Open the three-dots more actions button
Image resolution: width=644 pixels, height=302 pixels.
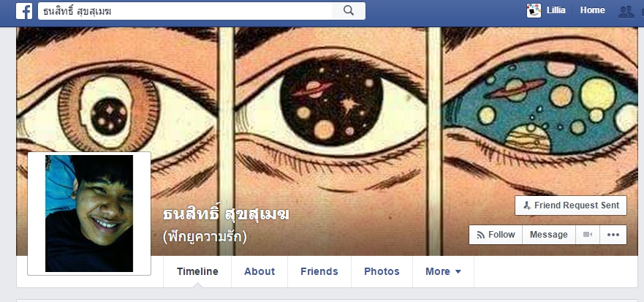coord(613,235)
